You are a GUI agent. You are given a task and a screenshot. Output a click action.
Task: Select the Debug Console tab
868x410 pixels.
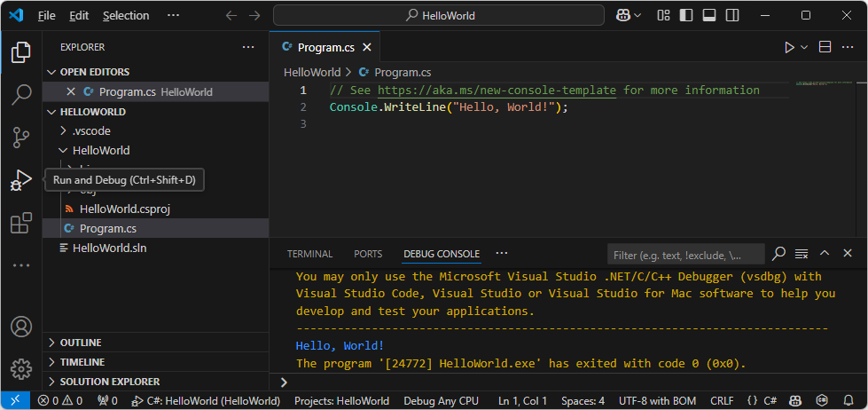(x=442, y=255)
